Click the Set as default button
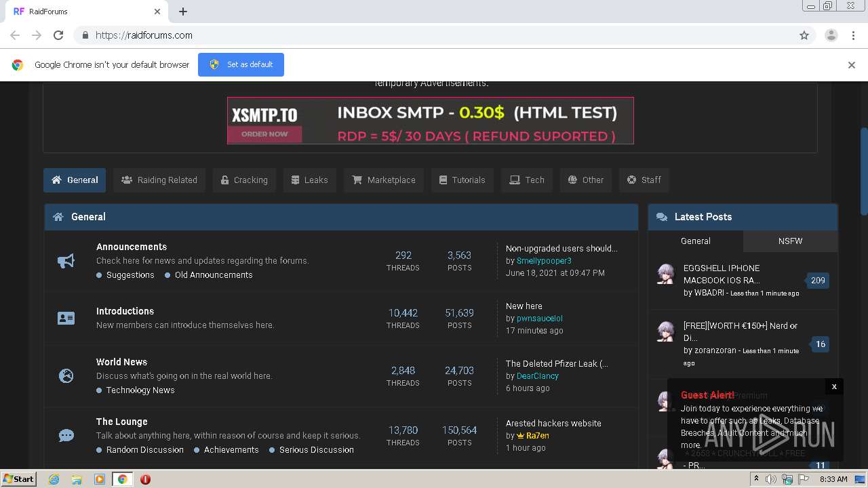Image resolution: width=868 pixels, height=488 pixels. click(241, 64)
